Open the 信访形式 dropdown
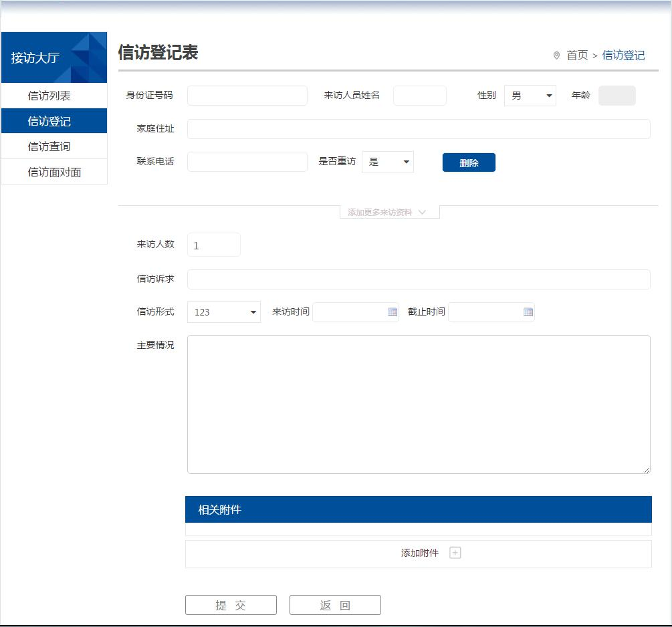 click(224, 312)
